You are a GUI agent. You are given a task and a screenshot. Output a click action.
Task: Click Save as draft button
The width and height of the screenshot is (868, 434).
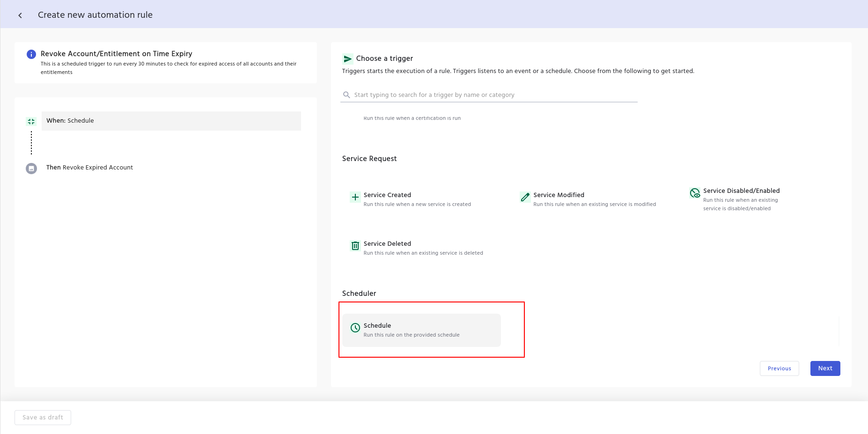(43, 418)
